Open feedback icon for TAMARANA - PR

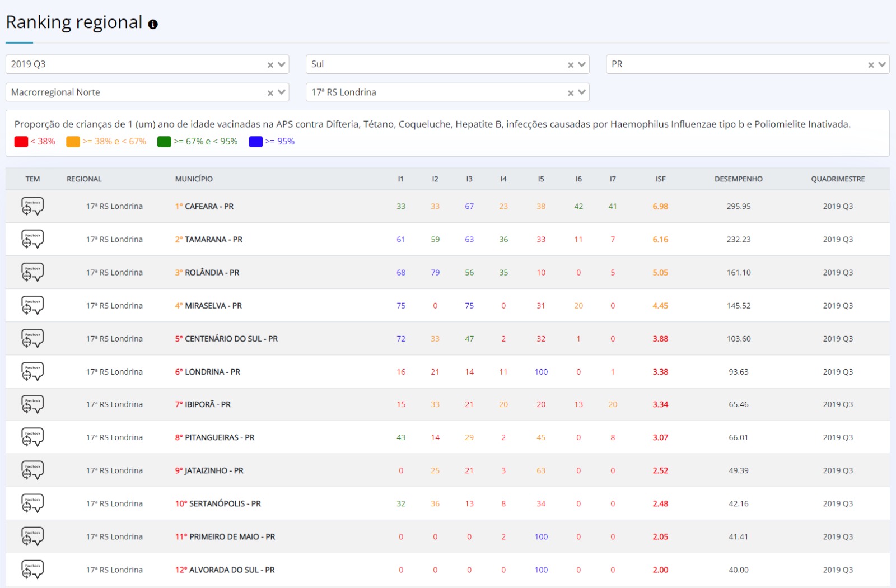coord(32,239)
